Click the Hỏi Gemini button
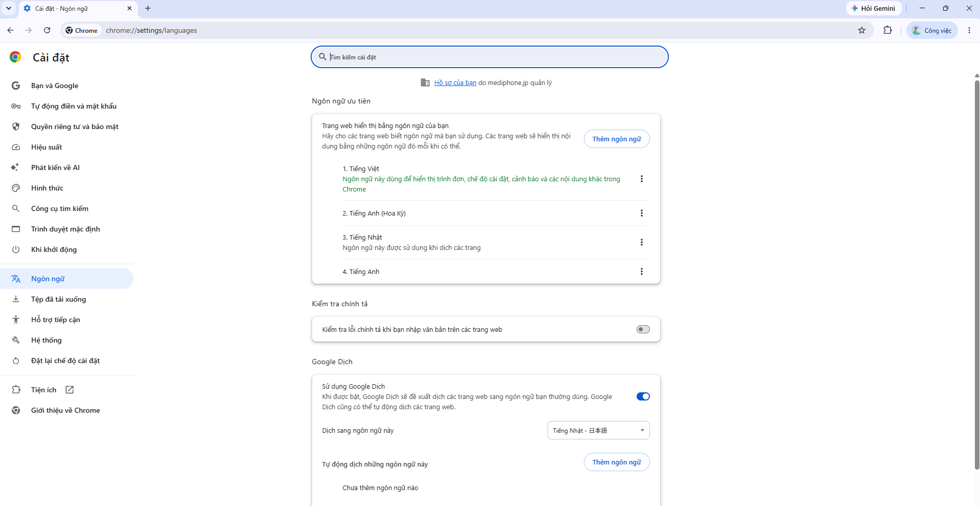This screenshot has height=506, width=980. point(873,8)
